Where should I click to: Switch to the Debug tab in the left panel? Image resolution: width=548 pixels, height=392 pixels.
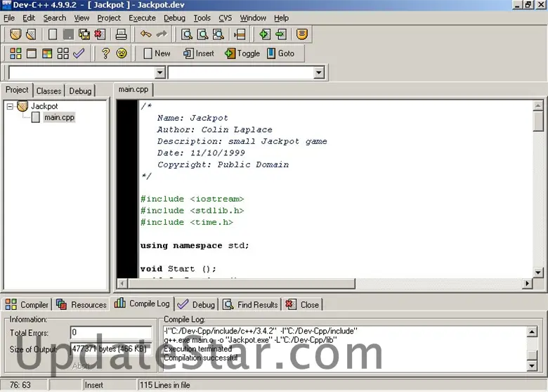coord(80,91)
